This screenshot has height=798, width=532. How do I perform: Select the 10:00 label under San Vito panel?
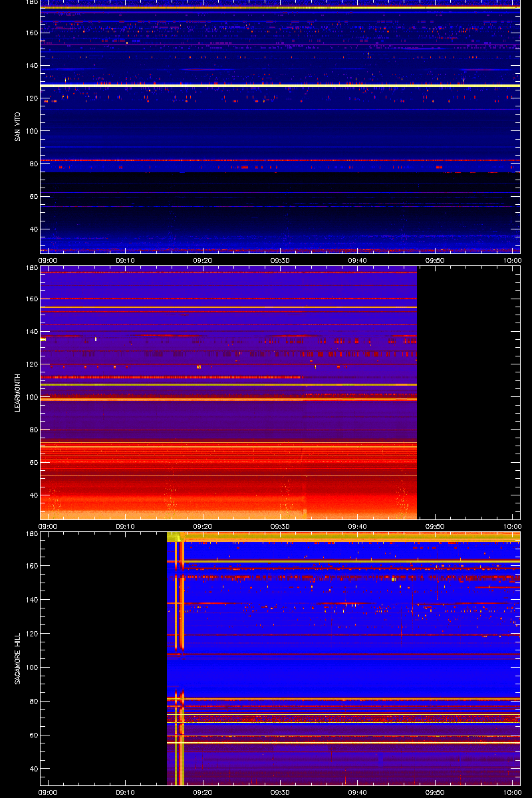coord(512,260)
